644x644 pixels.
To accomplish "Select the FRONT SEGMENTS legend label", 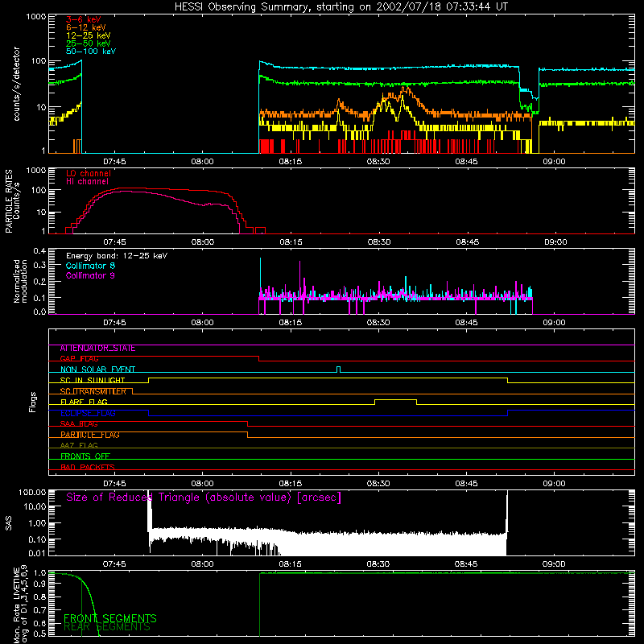I will pos(110,618).
